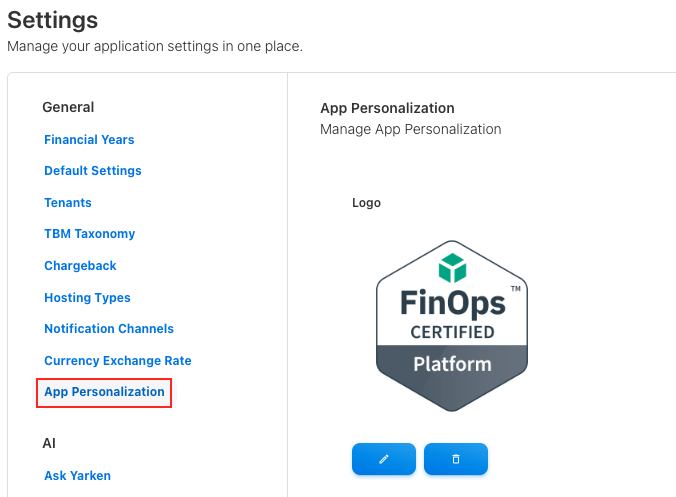The height and width of the screenshot is (497, 676).
Task: Select Tenants in the sidebar
Action: (x=68, y=203)
